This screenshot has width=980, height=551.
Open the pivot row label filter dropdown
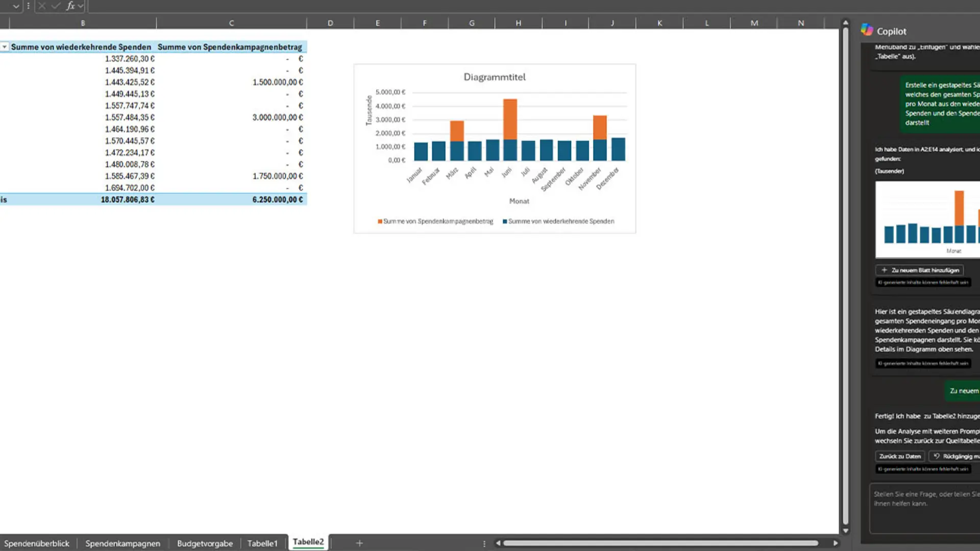point(5,47)
